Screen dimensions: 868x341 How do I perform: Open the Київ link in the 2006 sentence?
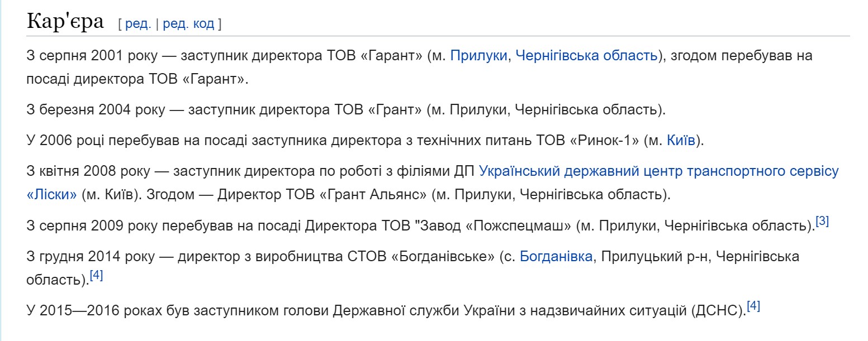click(681, 141)
